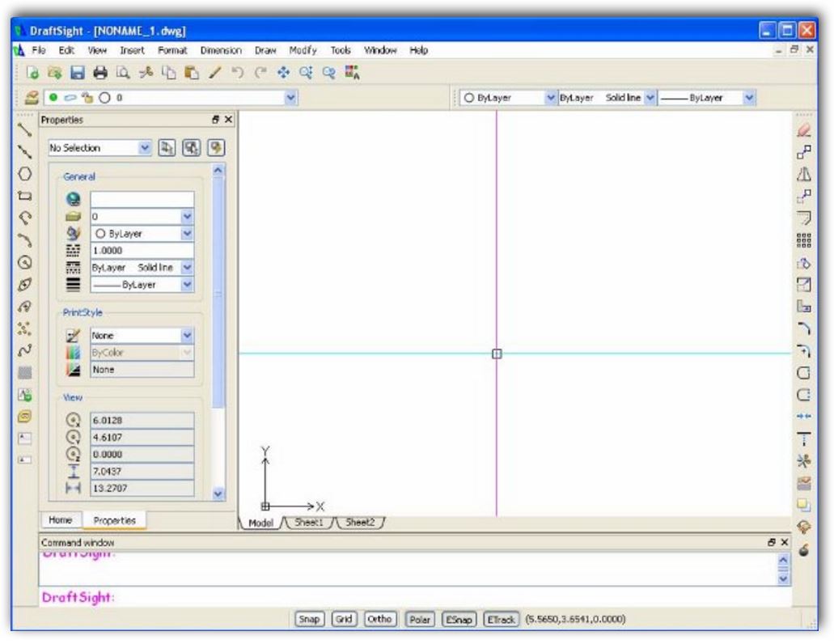Open the layer 0 dropdown in the toolbar

pyautogui.click(x=290, y=97)
